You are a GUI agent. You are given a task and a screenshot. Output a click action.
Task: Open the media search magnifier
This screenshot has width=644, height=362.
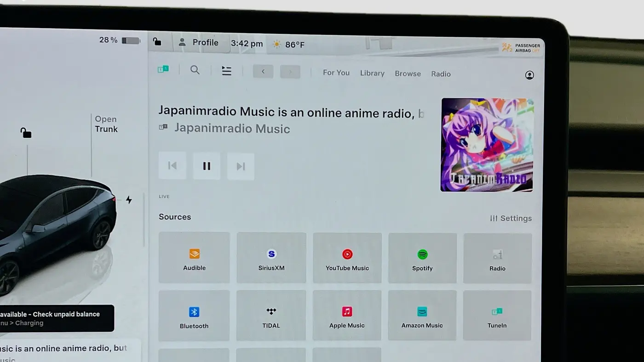click(x=195, y=70)
